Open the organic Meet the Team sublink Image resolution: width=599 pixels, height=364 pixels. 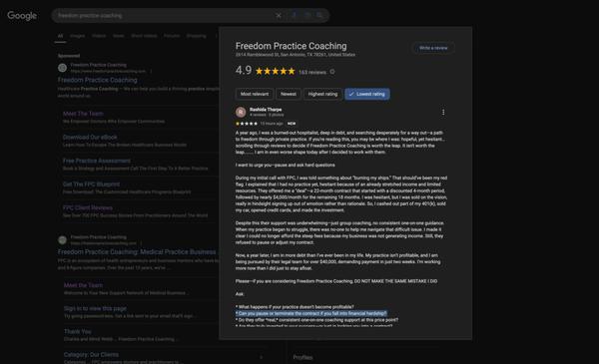(x=83, y=285)
